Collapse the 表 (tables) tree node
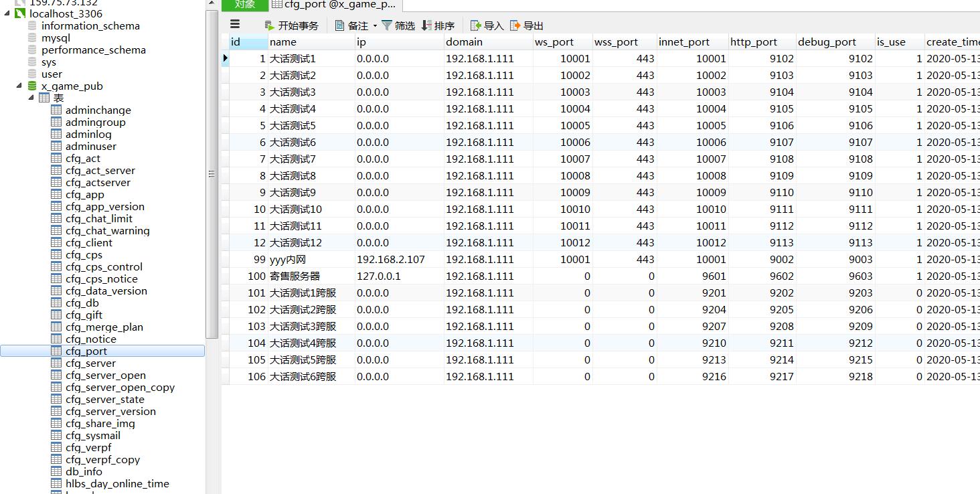The image size is (980, 494). point(31,98)
